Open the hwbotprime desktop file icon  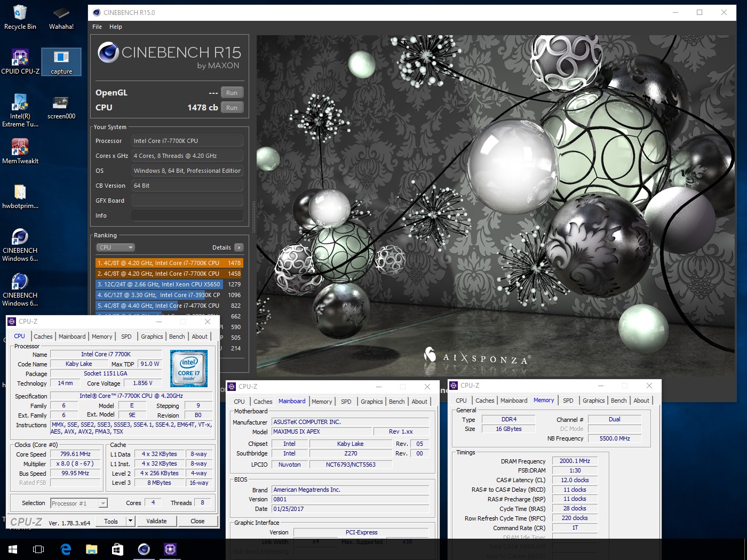(x=20, y=197)
